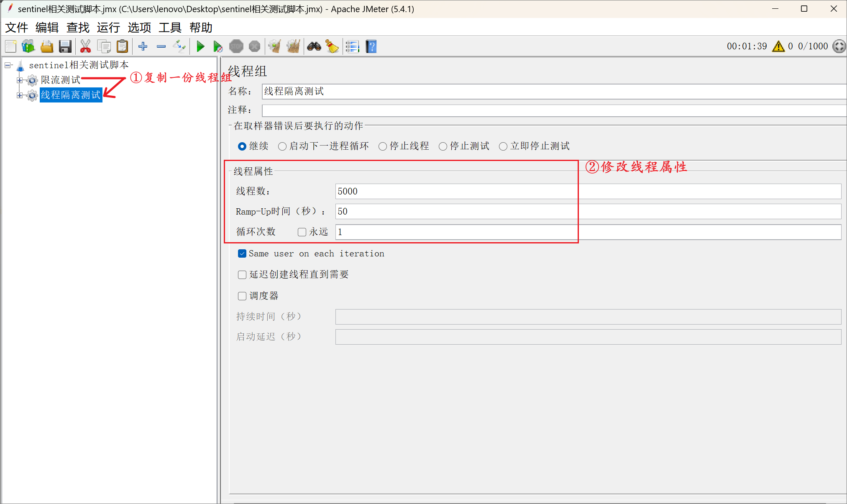Viewport: 847px width, 504px height.
Task: Open the 帮助 menu
Action: tap(201, 28)
